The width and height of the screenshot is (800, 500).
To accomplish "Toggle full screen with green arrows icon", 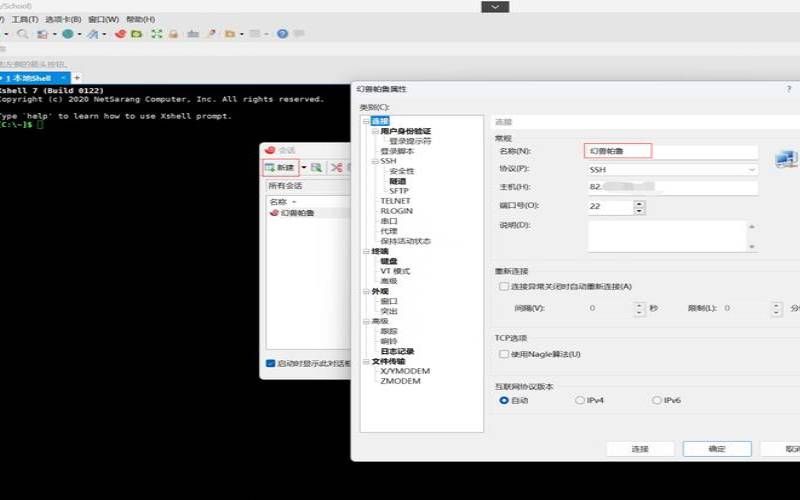I will point(157,34).
